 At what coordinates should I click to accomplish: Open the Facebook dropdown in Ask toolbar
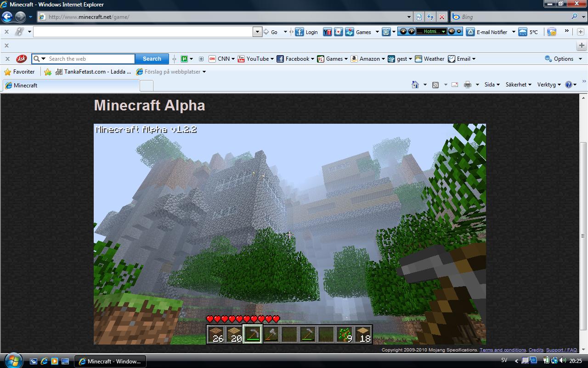coord(312,59)
